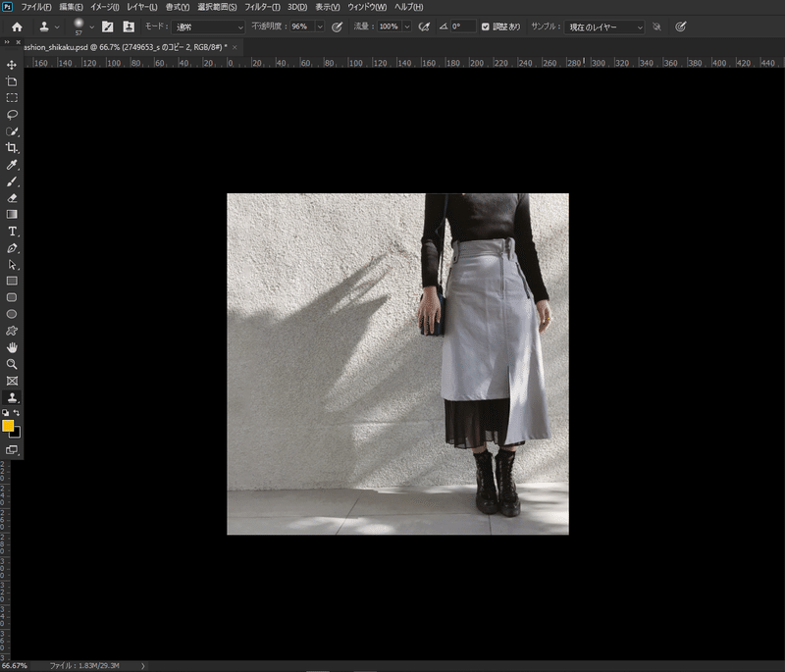The image size is (785, 672).
Task: Select the Clone Stamp tool in toolbox
Action: pyautogui.click(x=12, y=397)
